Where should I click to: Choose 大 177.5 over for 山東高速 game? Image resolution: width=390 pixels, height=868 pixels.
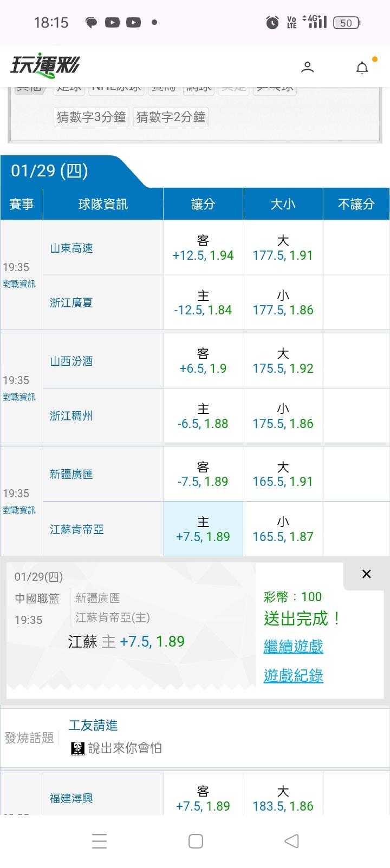pos(283,248)
